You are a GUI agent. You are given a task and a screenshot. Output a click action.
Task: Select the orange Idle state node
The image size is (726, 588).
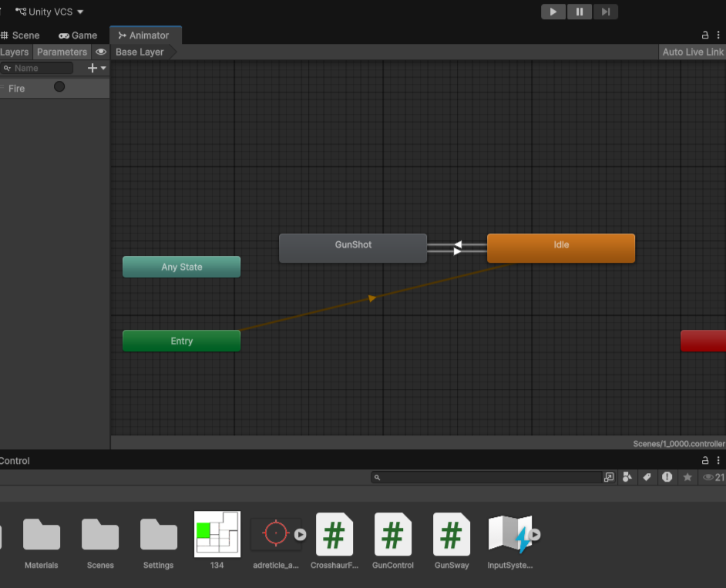(x=561, y=247)
